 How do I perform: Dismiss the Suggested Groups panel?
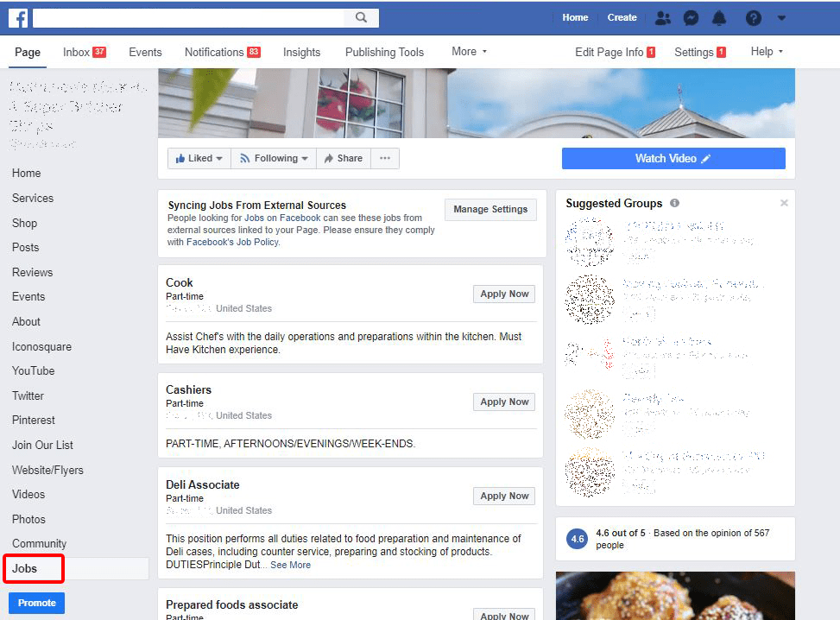[x=784, y=203]
